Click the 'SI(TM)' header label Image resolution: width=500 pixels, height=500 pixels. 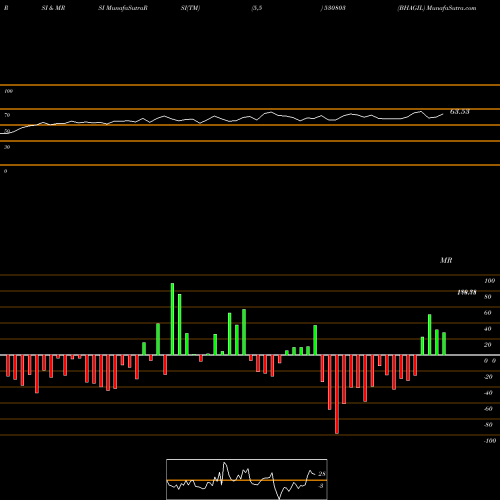point(190,8)
